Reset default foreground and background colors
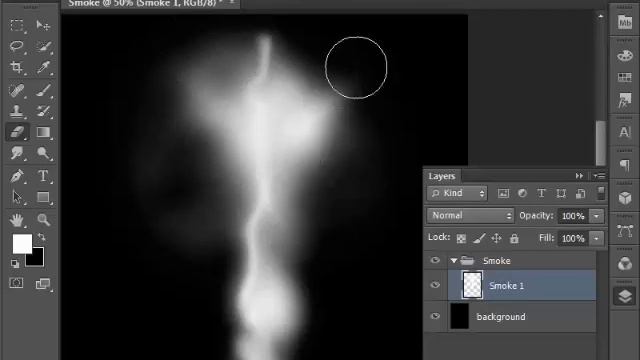The width and height of the screenshot is (640, 360). 15,263
